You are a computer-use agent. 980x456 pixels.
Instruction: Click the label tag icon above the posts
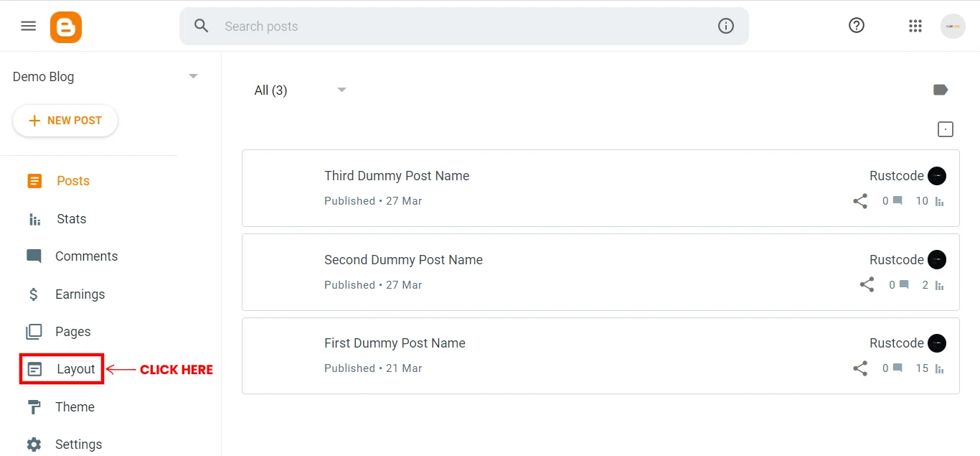coord(941,89)
